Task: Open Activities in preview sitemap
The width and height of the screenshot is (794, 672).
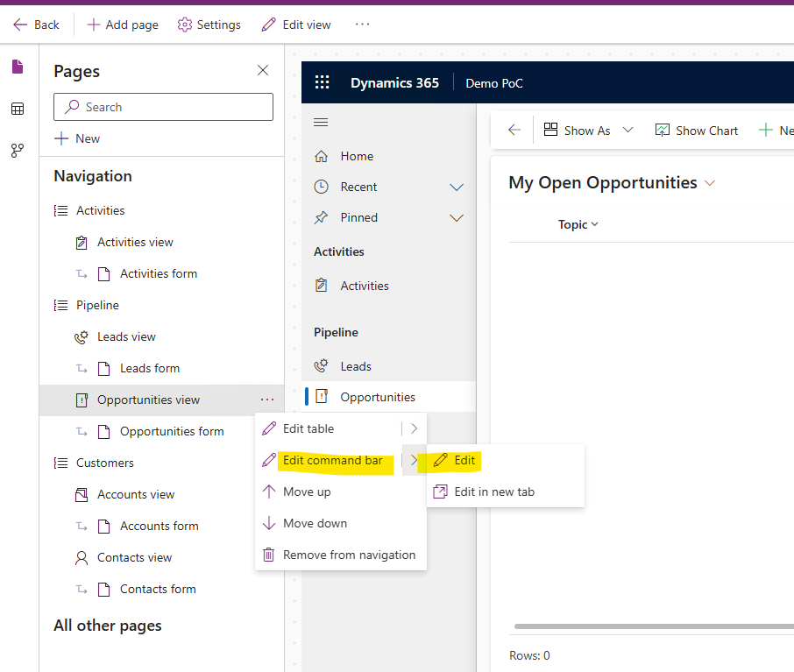Action: tap(388, 286)
